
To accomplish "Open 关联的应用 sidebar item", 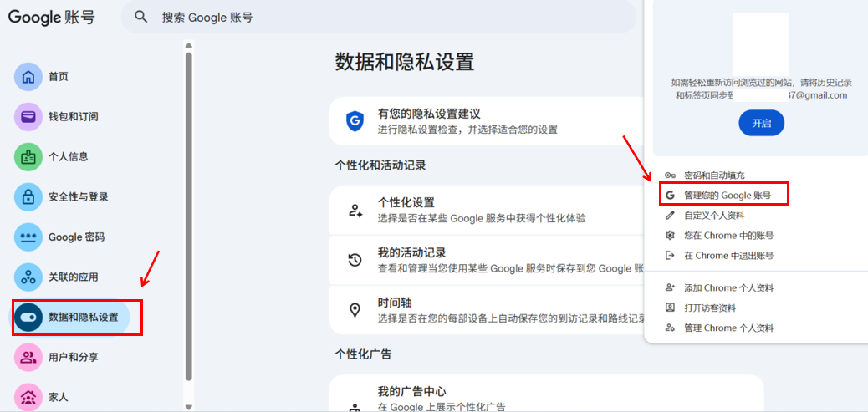I will coord(72,277).
